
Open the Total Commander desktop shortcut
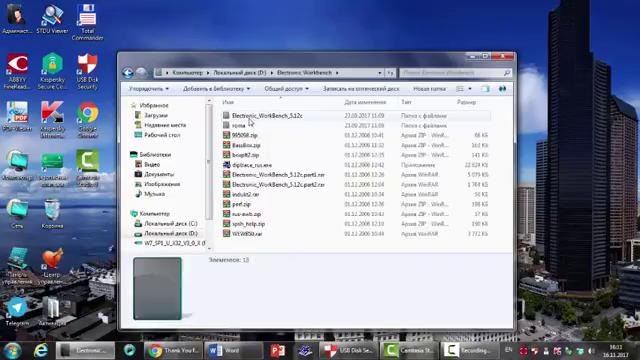[x=87, y=22]
